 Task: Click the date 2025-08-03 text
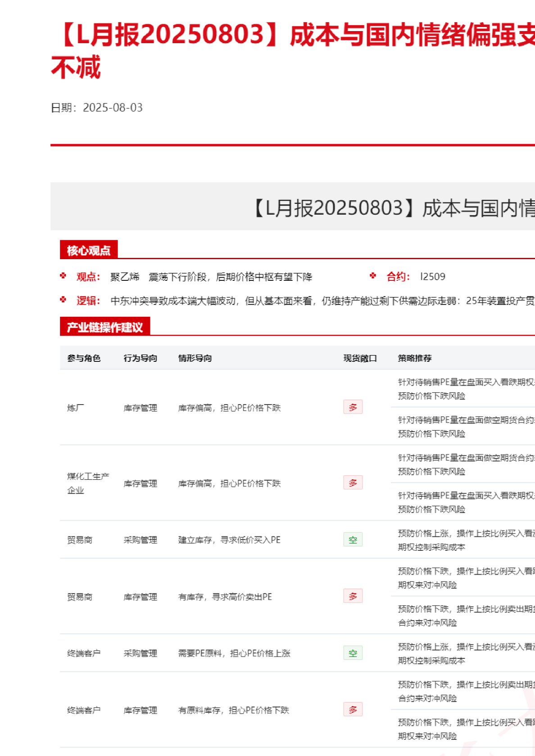point(113,108)
